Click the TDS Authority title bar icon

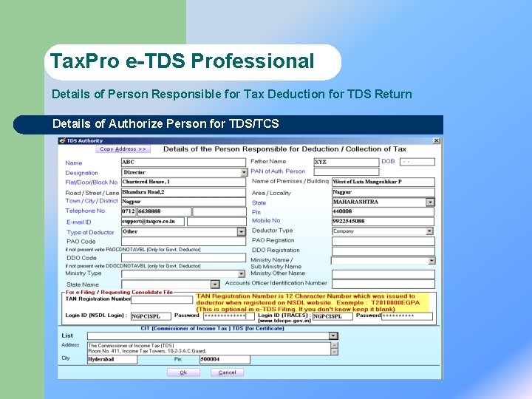click(62, 140)
